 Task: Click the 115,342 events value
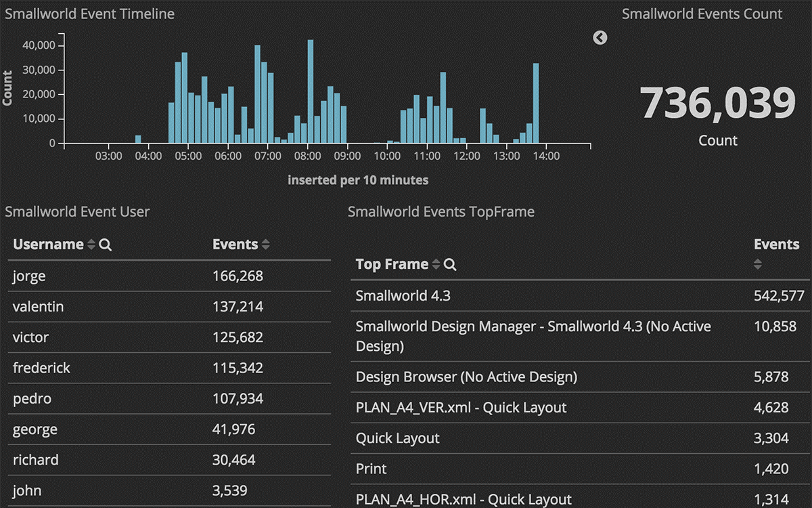[x=238, y=368]
